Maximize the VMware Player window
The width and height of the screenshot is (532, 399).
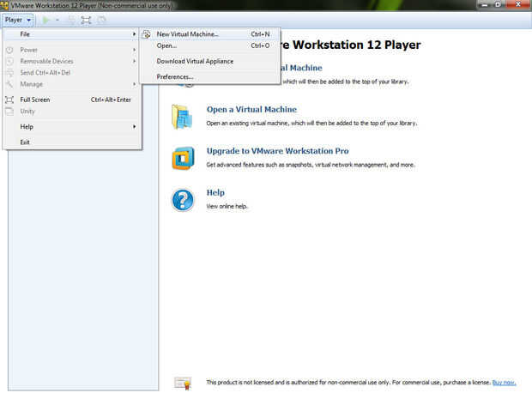click(x=498, y=4)
